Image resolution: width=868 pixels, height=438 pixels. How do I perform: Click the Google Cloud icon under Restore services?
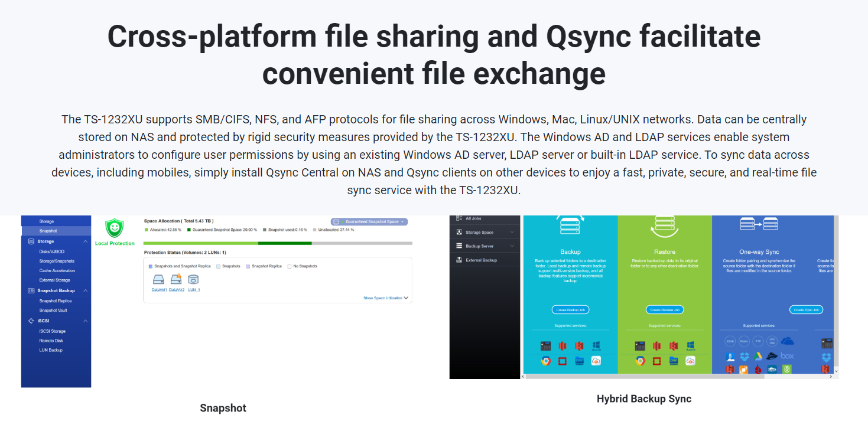click(640, 361)
